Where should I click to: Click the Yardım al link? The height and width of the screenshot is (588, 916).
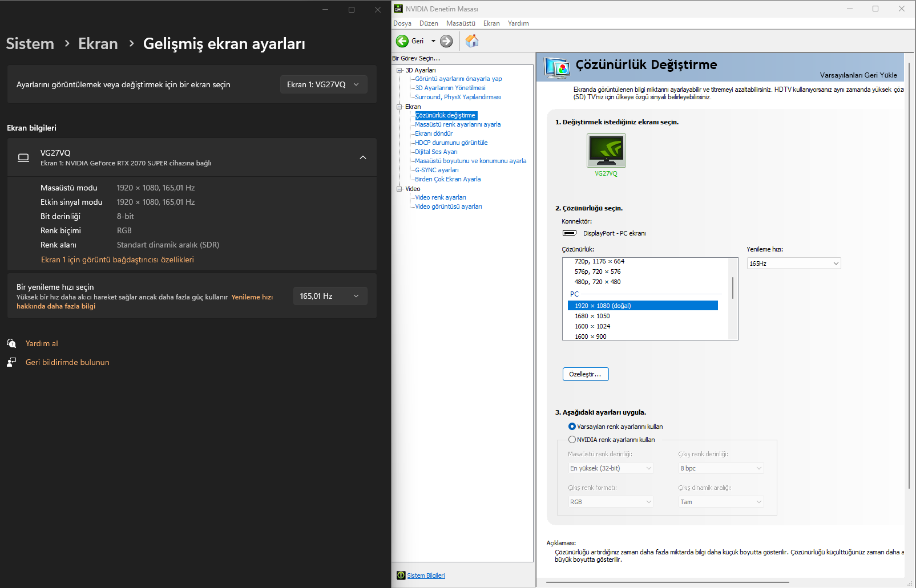42,343
